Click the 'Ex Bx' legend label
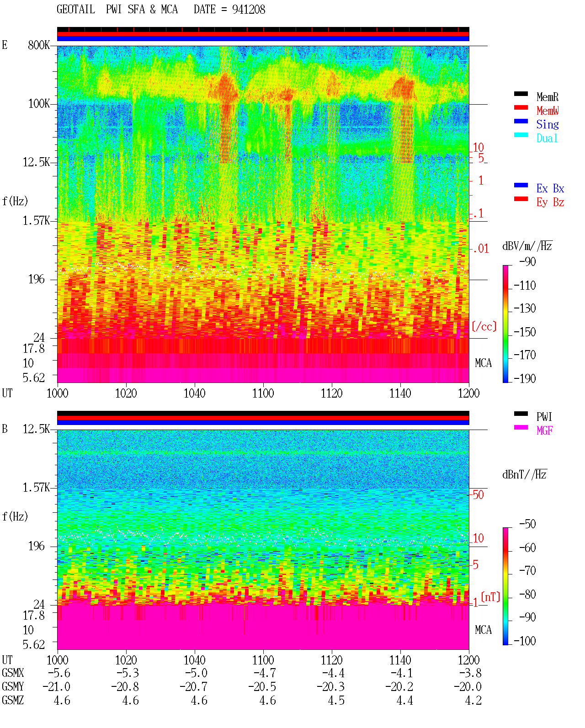 tap(550, 188)
